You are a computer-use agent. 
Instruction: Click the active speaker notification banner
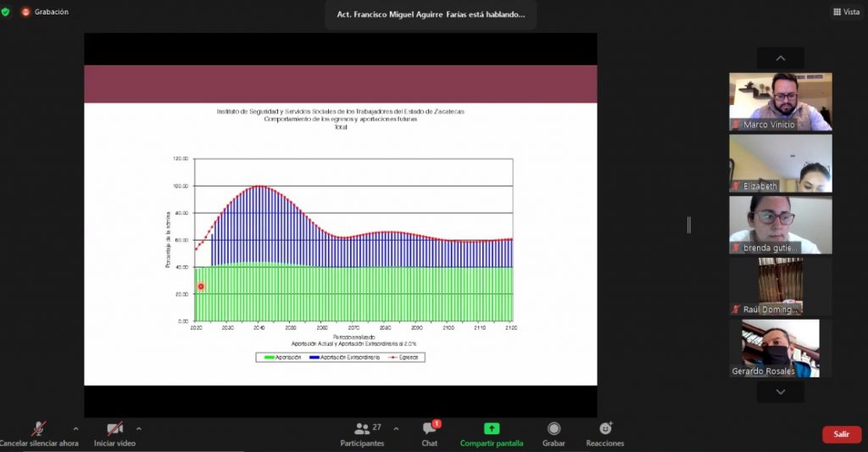pos(431,14)
